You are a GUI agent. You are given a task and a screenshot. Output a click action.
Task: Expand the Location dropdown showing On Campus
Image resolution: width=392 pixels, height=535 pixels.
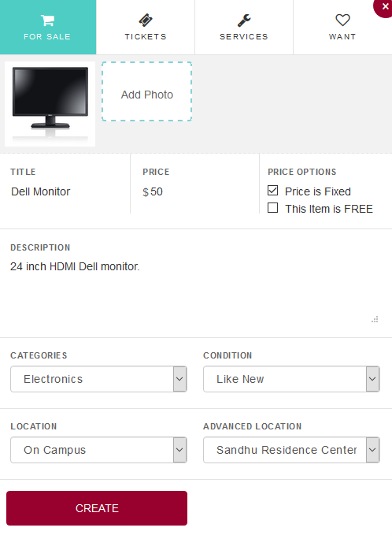[98, 450]
